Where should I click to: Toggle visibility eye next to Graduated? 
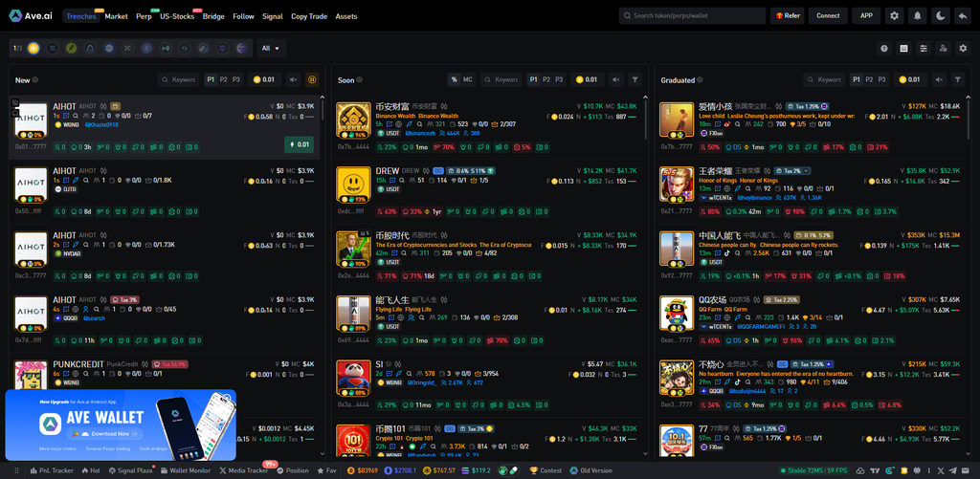coord(700,80)
